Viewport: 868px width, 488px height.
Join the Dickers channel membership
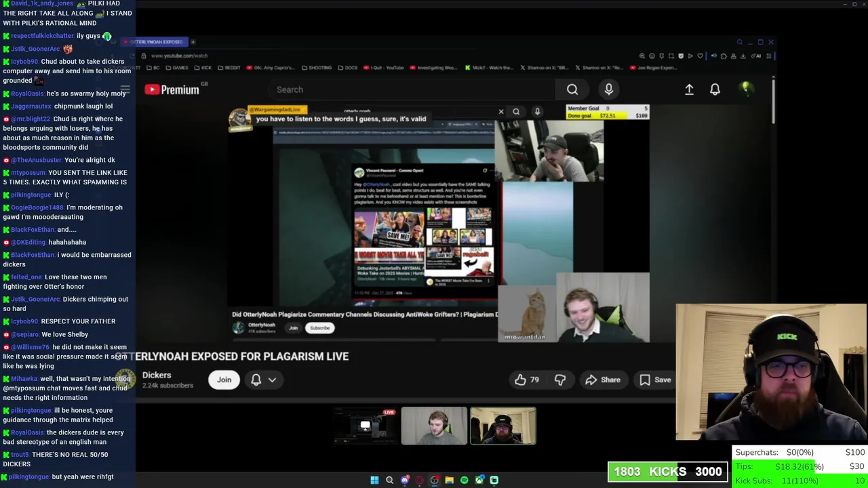click(x=224, y=380)
